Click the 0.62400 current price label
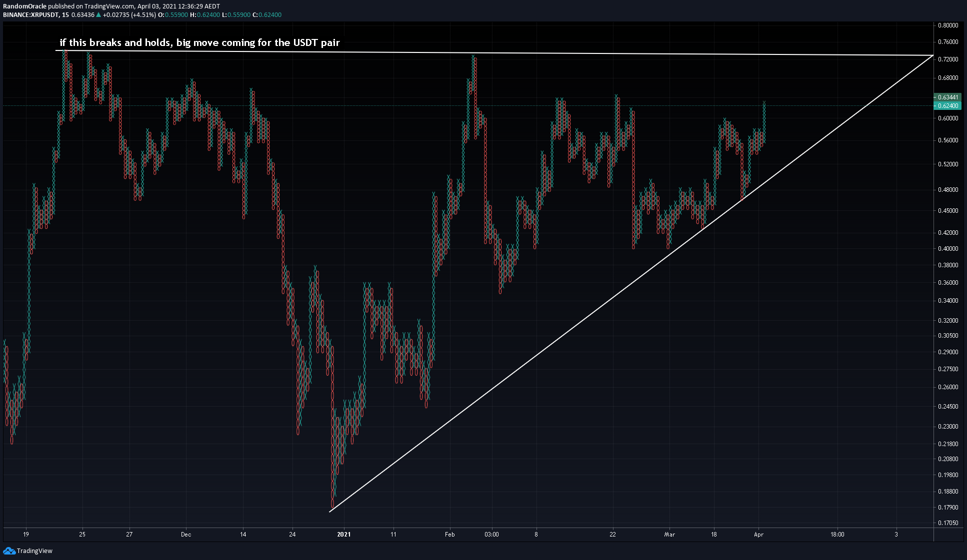This screenshot has height=560, width=967. point(947,106)
